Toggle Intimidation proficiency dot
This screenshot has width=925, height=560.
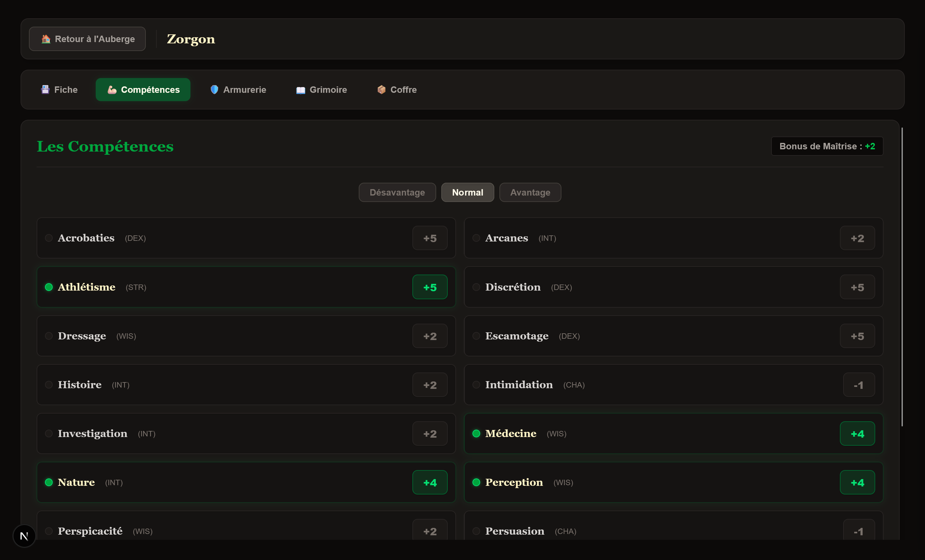[x=476, y=385]
